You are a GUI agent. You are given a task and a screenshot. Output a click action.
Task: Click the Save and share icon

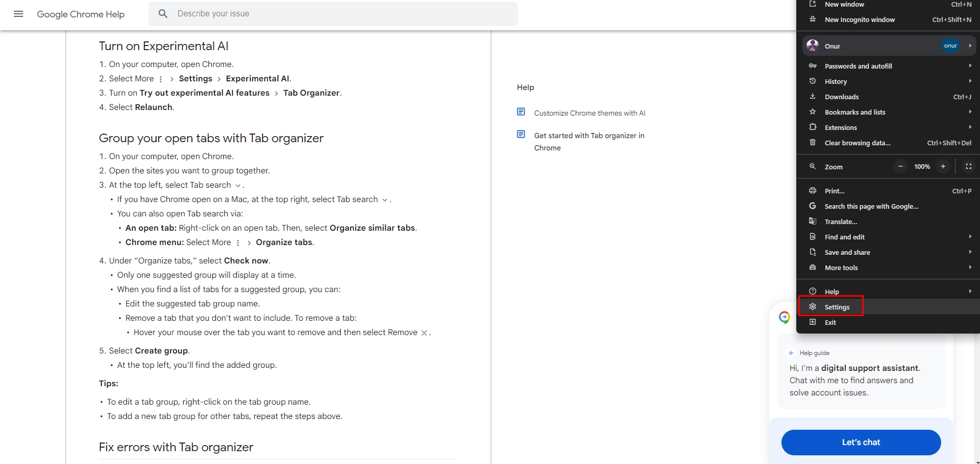(x=813, y=252)
